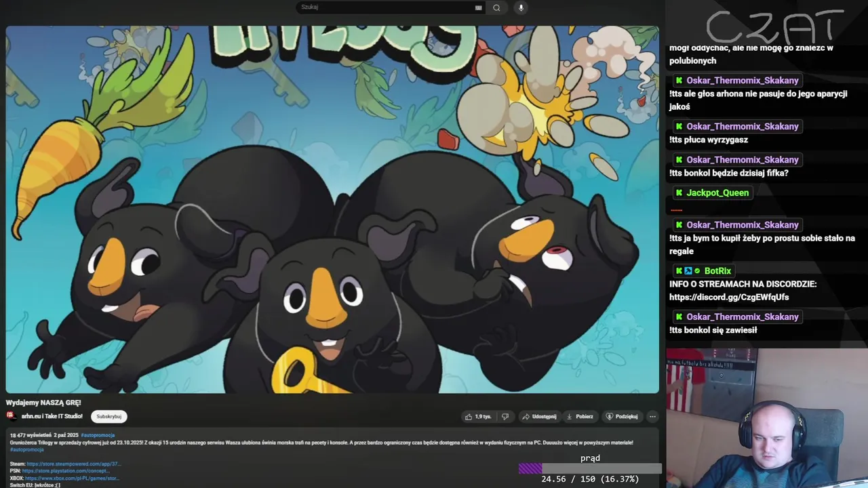868x488 pixels.
Task: Like the video with thumbs-up 1,9 tys.
Action: click(478, 416)
